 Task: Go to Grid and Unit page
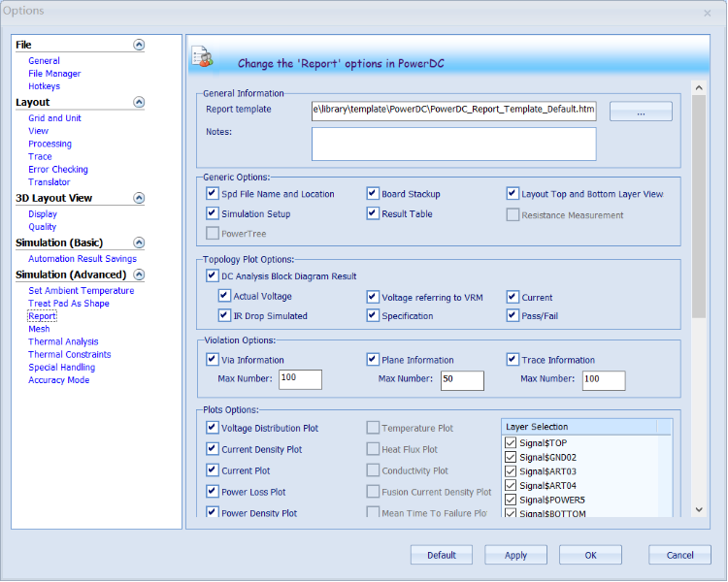[x=54, y=118]
